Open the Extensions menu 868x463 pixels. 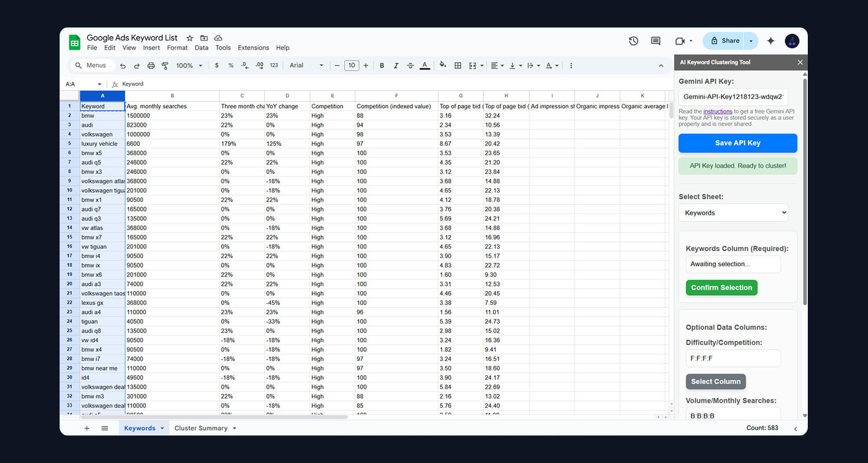[x=253, y=48]
